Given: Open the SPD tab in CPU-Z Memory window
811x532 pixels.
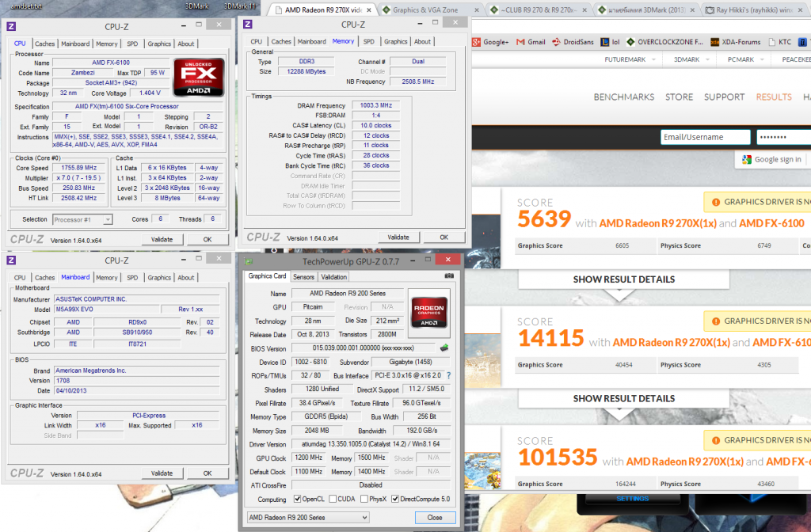Looking at the screenshot, I should [369, 41].
